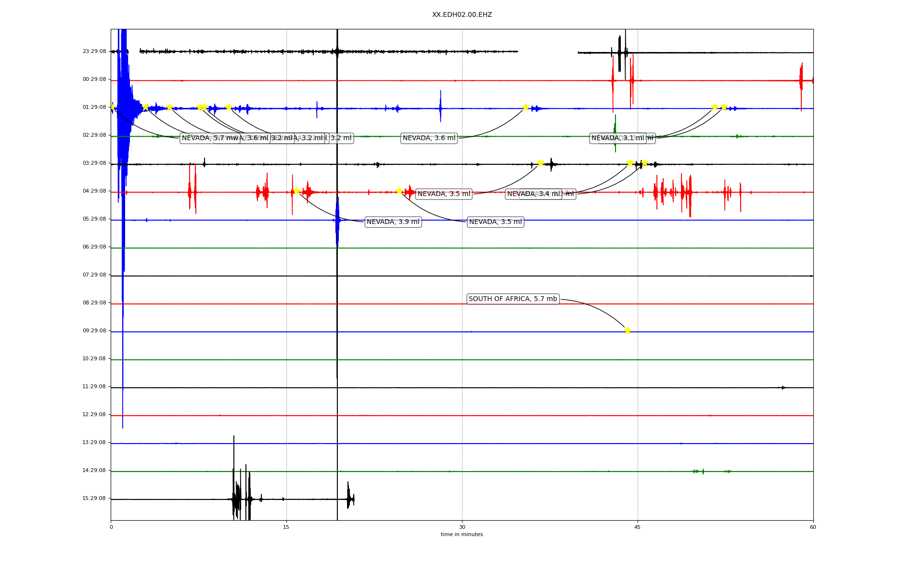Click the rightmost star on the blue 01:29:08 trace
The width and height of the screenshot is (924, 578).
pyautogui.click(x=724, y=107)
